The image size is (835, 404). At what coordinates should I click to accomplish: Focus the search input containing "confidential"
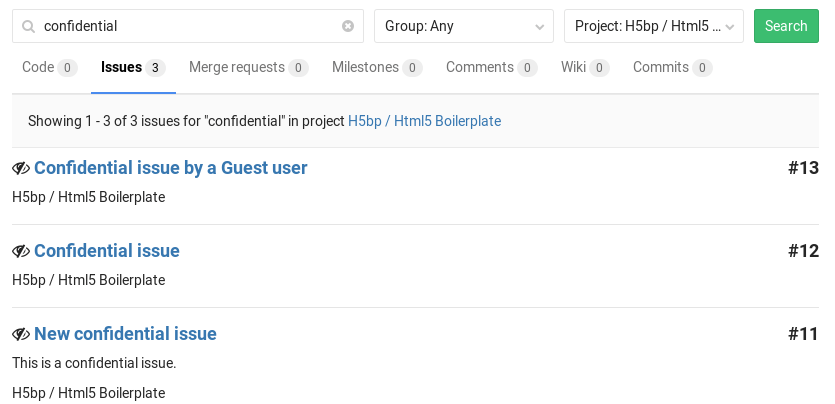click(190, 27)
